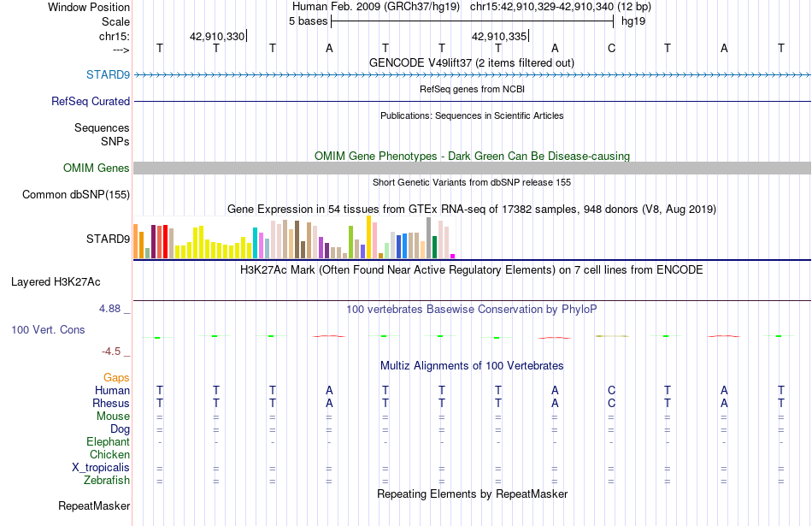Click the PhyloP conservation track title
Viewport: 812px width, 526px height.
click(471, 310)
